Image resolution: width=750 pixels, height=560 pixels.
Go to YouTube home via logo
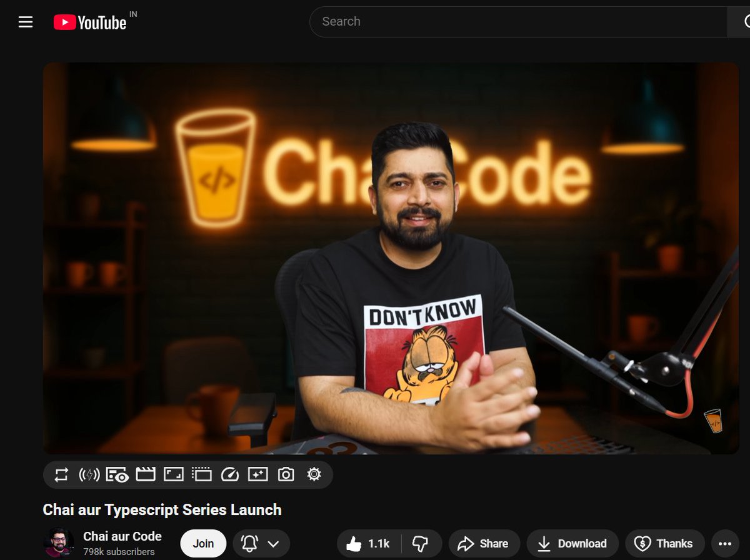[90, 22]
